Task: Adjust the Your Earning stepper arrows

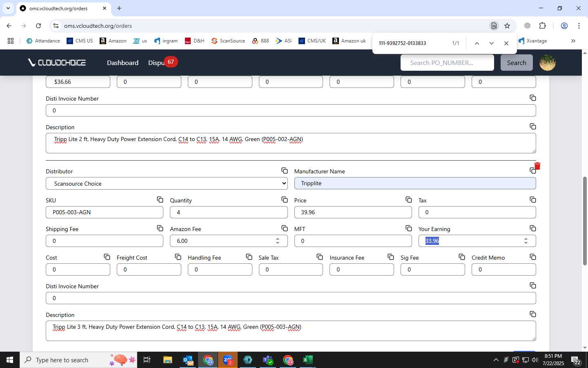Action: 526,241
